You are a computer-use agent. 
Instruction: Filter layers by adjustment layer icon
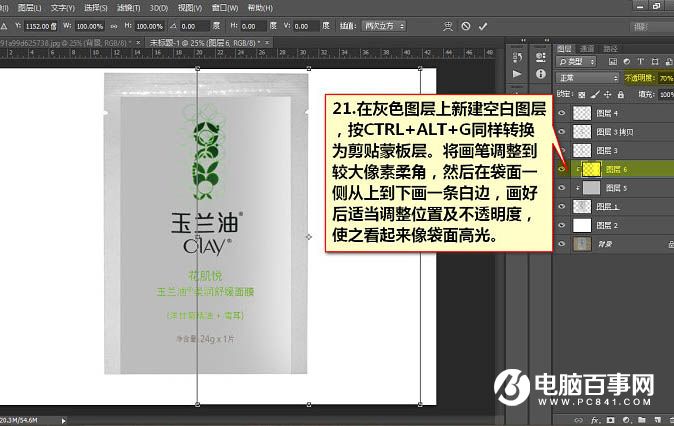click(627, 62)
